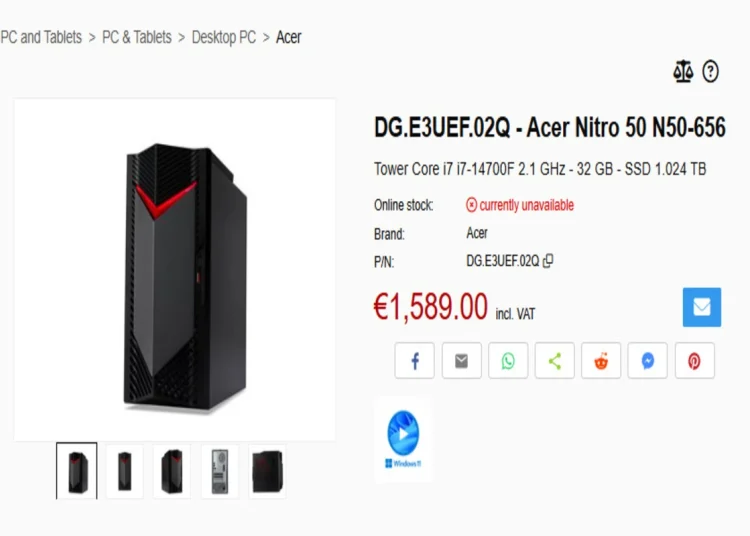The width and height of the screenshot is (750, 536).
Task: Open the Acer breadcrumb link
Action: (288, 37)
